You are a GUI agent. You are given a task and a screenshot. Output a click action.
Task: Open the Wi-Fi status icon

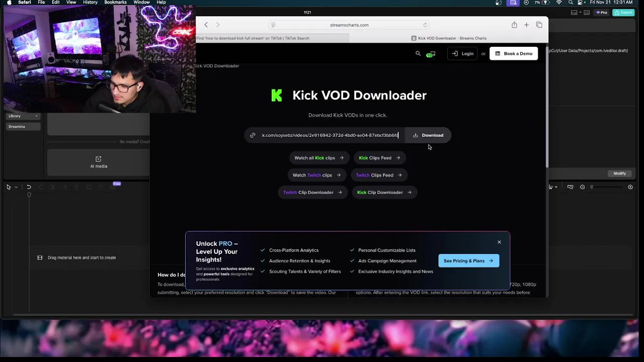tap(559, 3)
